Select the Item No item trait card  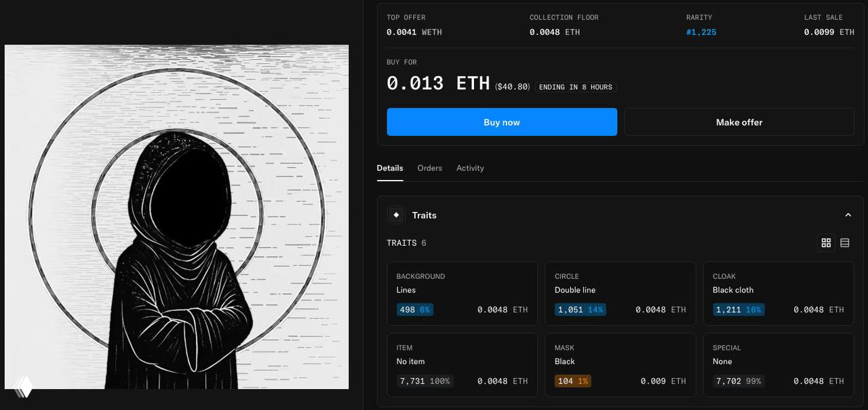(462, 365)
